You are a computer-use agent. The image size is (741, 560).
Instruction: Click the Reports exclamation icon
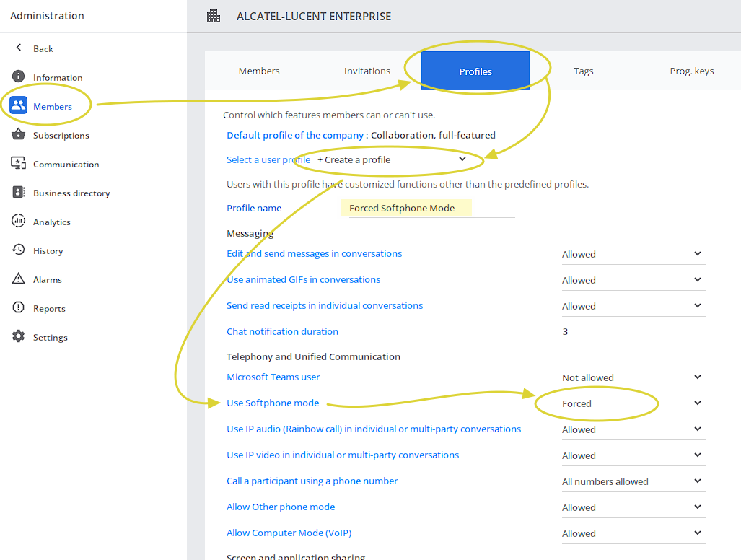[19, 307]
